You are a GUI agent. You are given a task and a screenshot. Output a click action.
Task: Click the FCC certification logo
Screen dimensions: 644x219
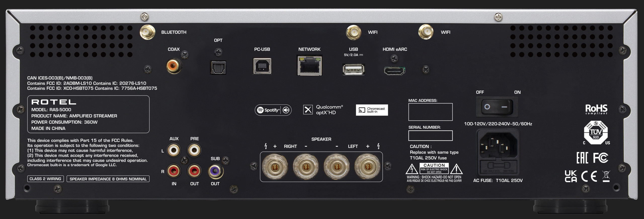(600, 158)
